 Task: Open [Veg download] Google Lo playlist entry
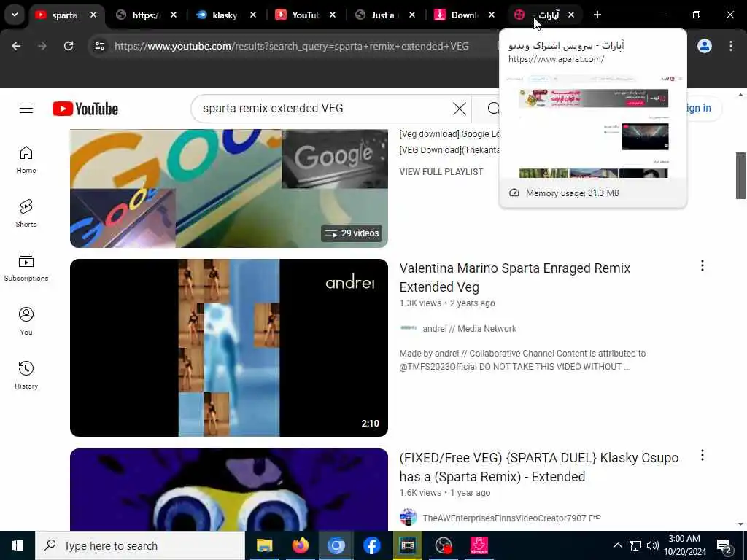(449, 134)
